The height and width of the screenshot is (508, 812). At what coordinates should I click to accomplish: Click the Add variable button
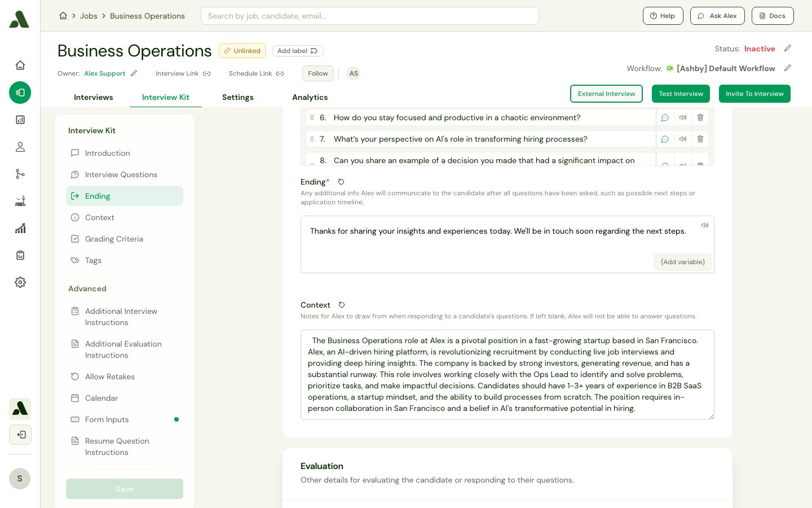(x=683, y=262)
